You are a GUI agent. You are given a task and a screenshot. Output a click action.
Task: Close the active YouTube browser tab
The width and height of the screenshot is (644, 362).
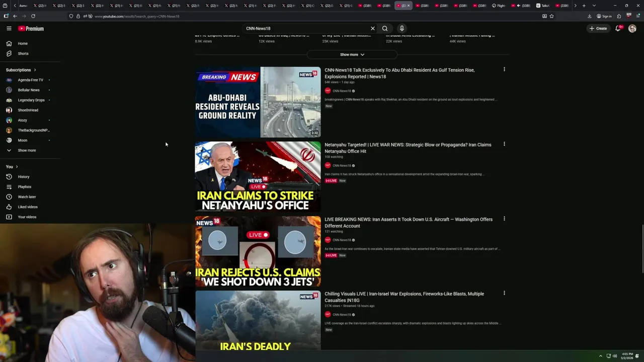pyautogui.click(x=409, y=6)
